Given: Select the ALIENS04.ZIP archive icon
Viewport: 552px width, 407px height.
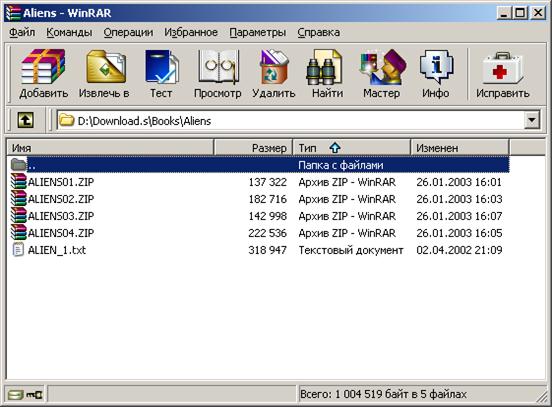Looking at the screenshot, I should (18, 232).
